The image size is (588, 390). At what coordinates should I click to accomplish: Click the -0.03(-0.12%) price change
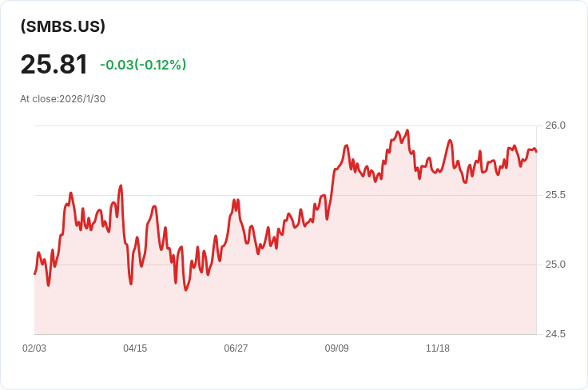click(x=143, y=65)
